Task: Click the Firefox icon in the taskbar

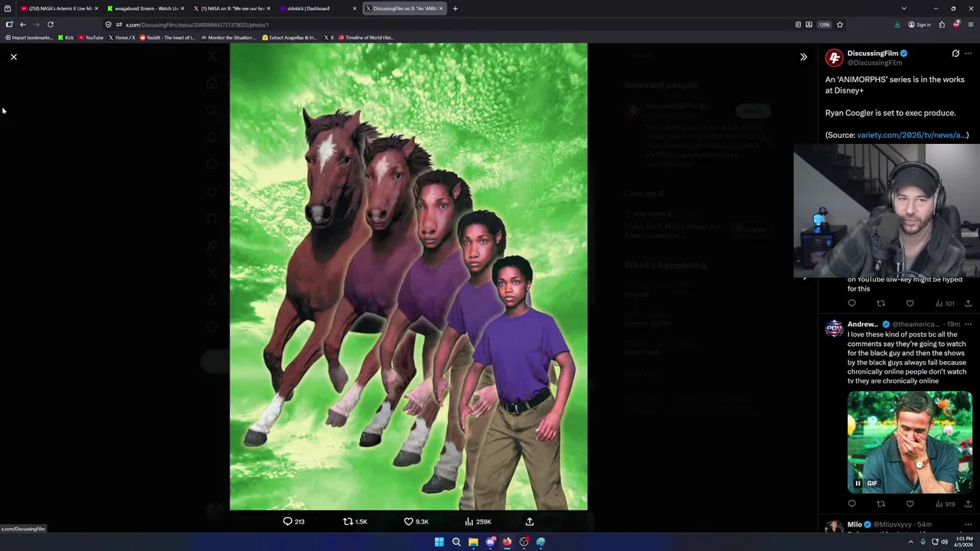Action: pyautogui.click(x=507, y=542)
